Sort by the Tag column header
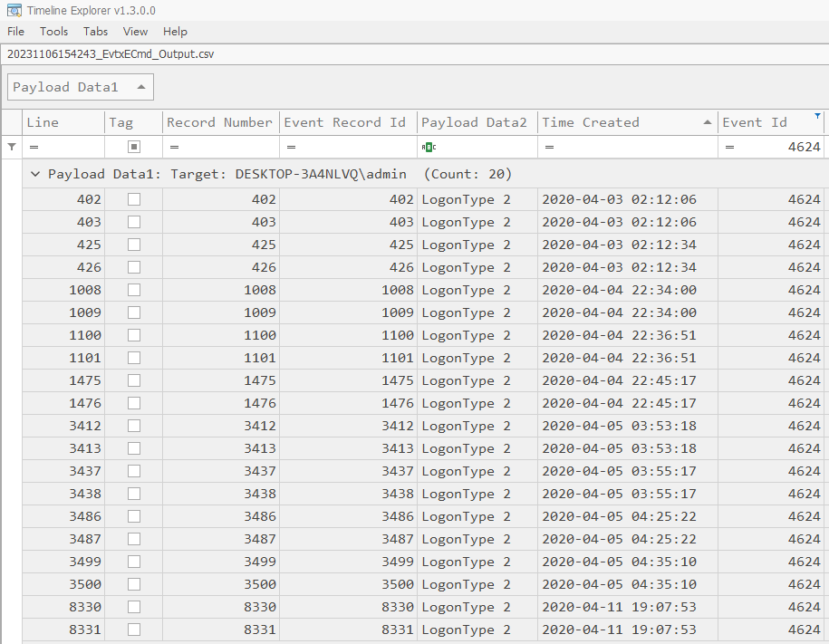This screenshot has width=829, height=644. [134, 122]
